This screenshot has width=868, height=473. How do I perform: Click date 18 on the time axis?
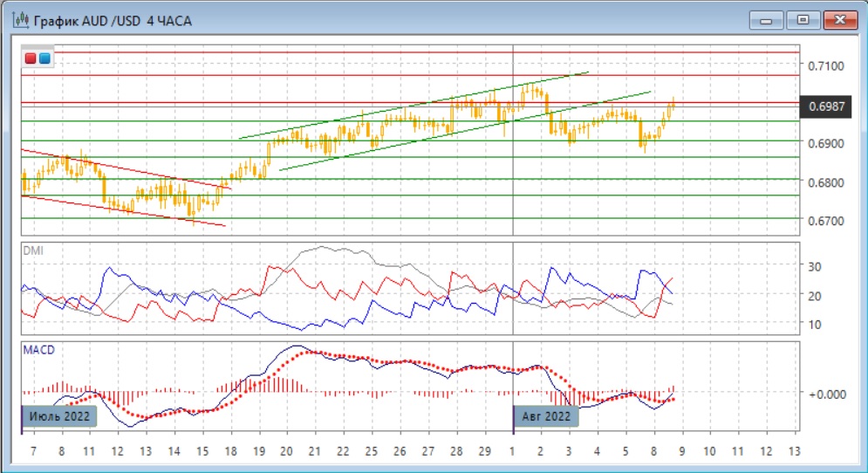click(230, 451)
